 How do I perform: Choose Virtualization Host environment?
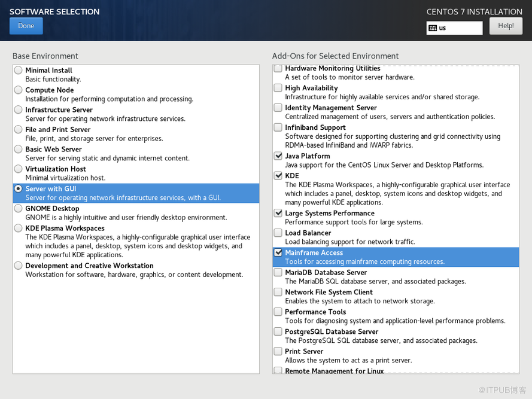[x=19, y=169]
